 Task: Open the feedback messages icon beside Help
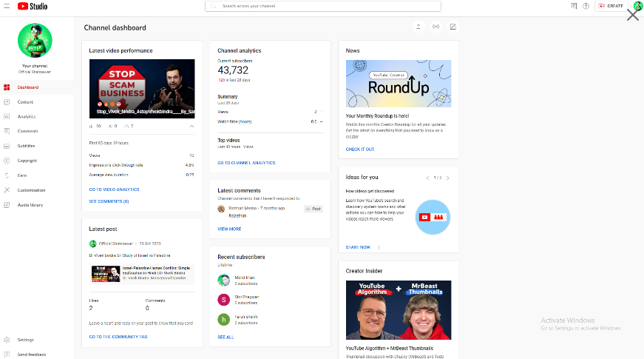pos(574,6)
